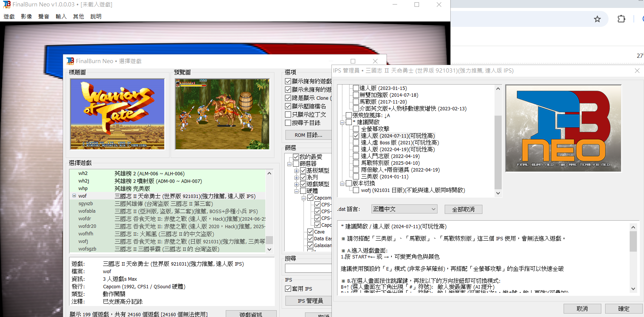The image size is (644, 317).
Task: Open the 影像 menu
Action: point(26,16)
